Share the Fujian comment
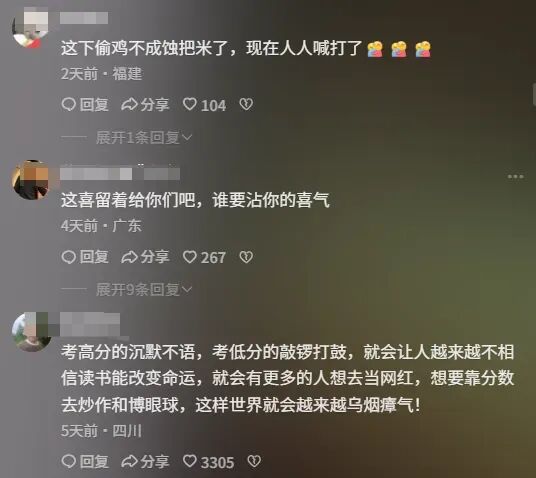Image resolution: width=536 pixels, height=478 pixels. tap(145, 105)
